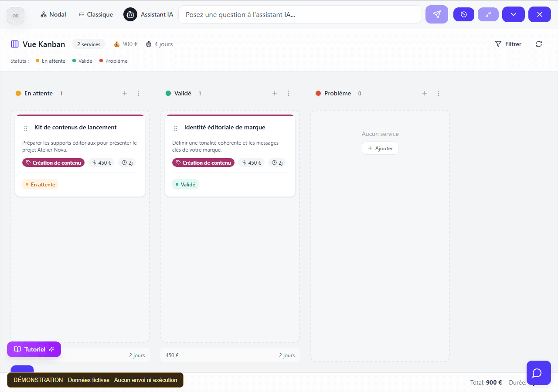Click the refresh icon
558x392 pixels.
point(539,44)
